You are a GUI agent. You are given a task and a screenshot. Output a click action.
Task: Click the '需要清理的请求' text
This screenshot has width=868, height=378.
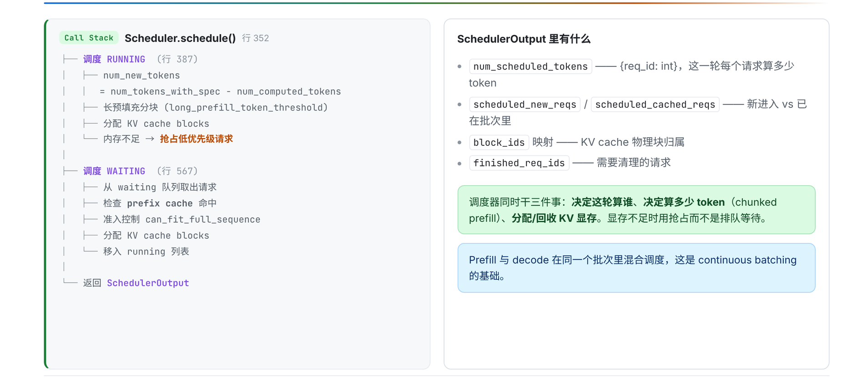point(634,163)
